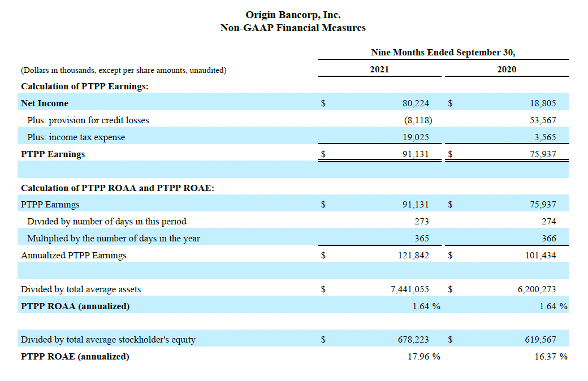Screen dimensions: 588x381
Task: Click the days-in-year value 365
Action: click(422, 239)
